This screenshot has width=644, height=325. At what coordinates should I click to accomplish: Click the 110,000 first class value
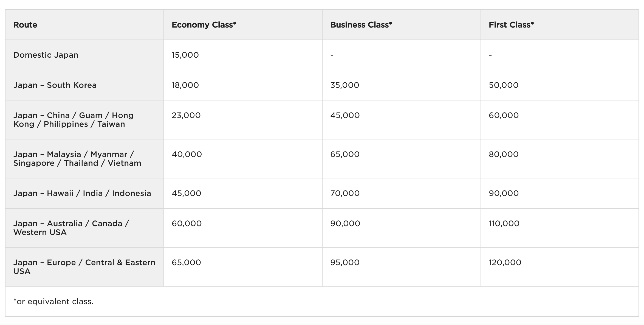(504, 223)
